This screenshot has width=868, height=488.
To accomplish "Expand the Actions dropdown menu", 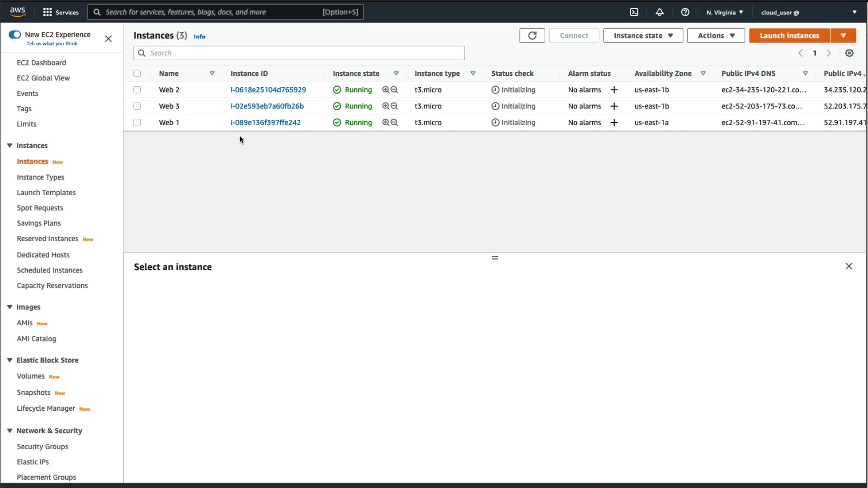I will (716, 36).
